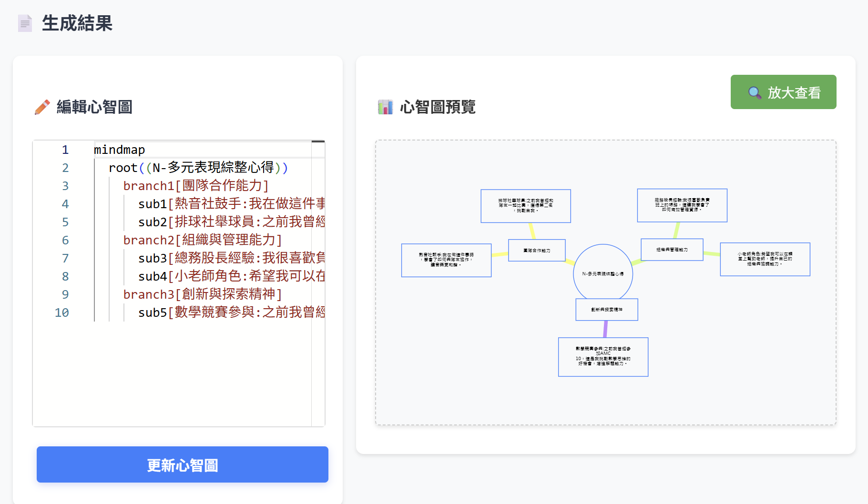This screenshot has width=868, height=504.
Task: Click the 小老師角色 detail node
Action: pyautogui.click(x=765, y=259)
